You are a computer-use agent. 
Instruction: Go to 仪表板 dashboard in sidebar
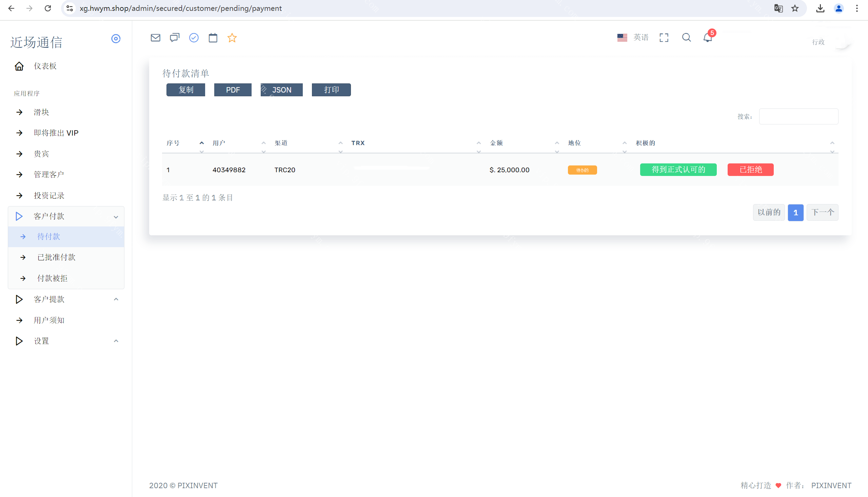[x=45, y=66]
